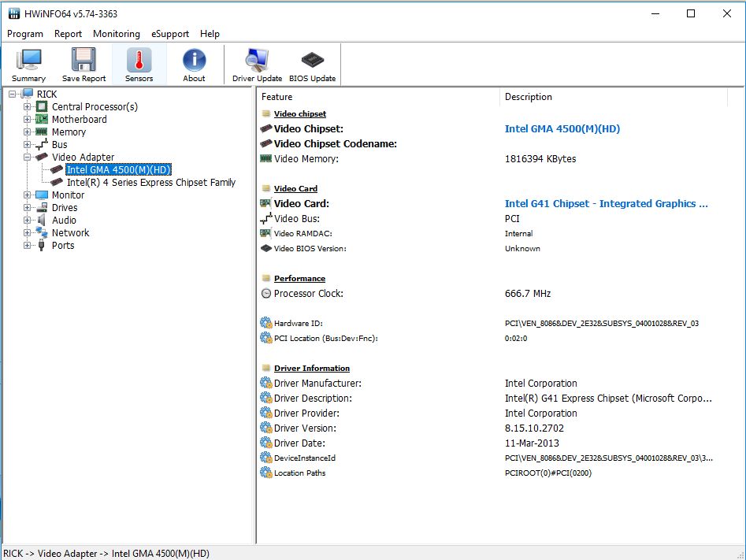Click the Performance section heading

[299, 278]
